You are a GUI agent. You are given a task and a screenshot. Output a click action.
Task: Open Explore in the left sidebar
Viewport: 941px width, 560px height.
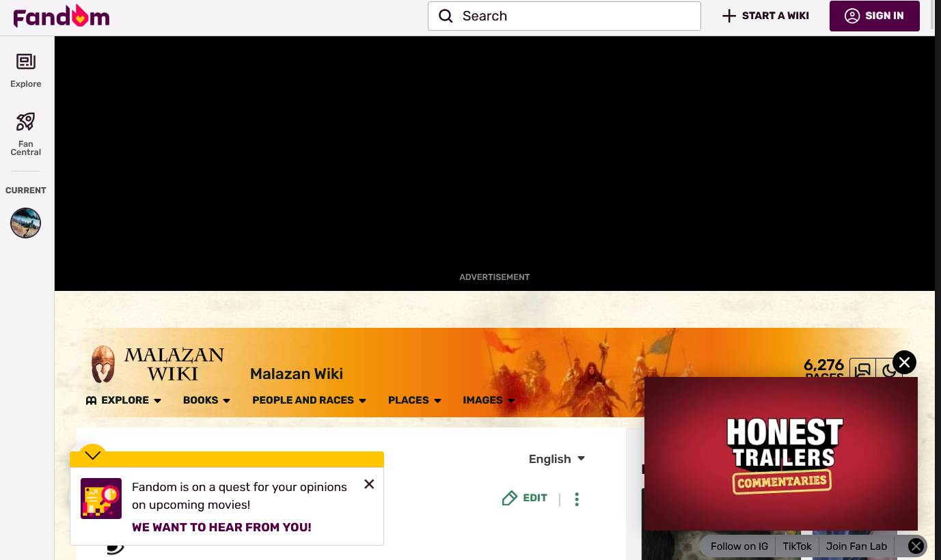(26, 71)
